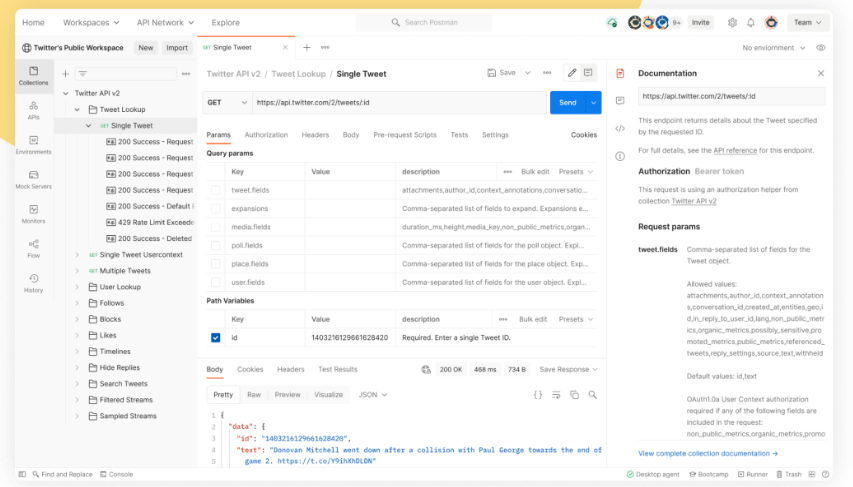Switch to the Test Results tab
Viewport: 853px width, 487px height.
[338, 369]
